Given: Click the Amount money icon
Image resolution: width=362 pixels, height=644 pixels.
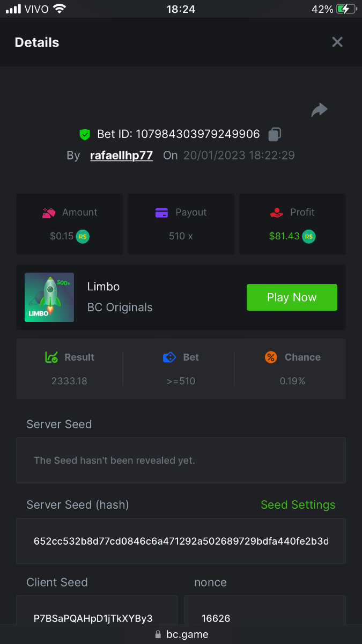Looking at the screenshot, I should [x=49, y=213].
